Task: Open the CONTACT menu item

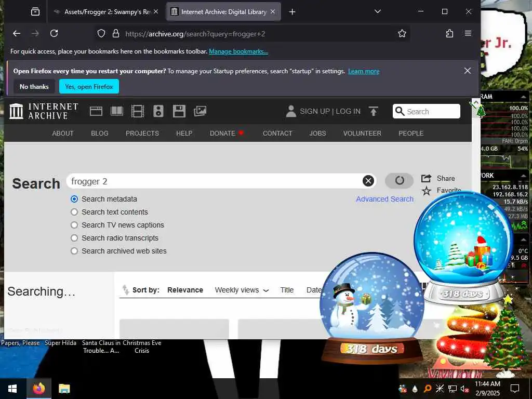Action: [277, 134]
